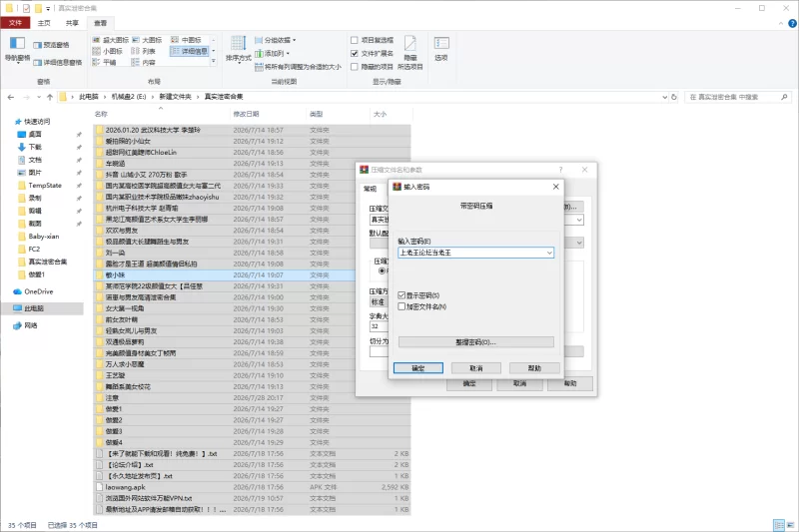Switch layout to Small icons (小图标)
Viewport: 799px width, 532px height.
click(x=108, y=51)
